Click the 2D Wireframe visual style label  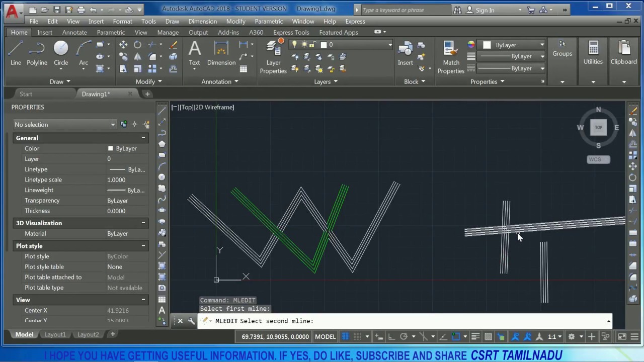215,107
